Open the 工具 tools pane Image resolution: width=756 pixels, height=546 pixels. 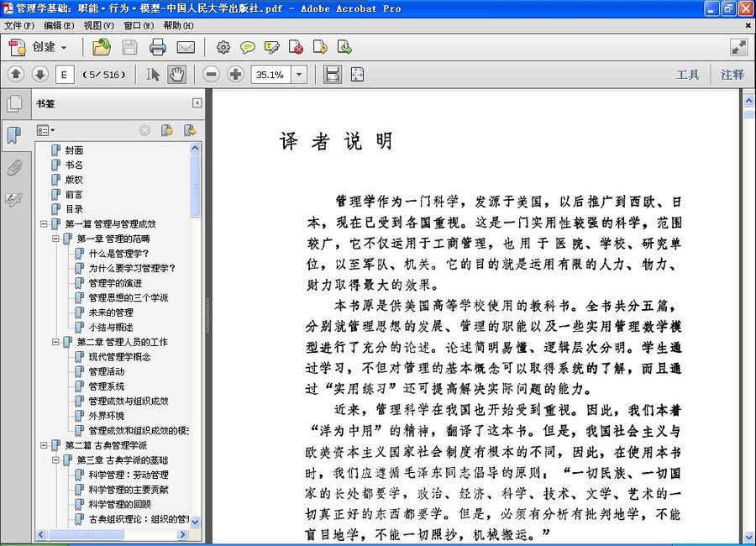[687, 75]
